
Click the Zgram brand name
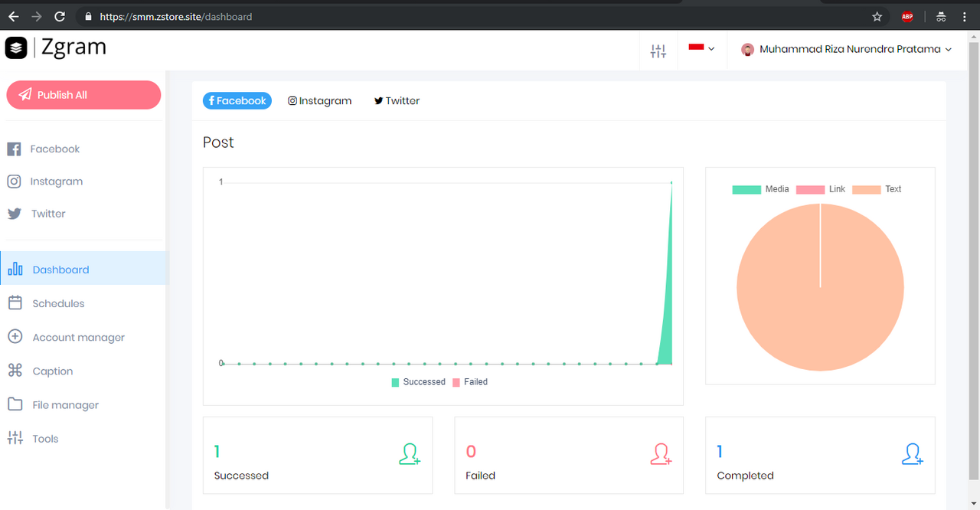(x=73, y=47)
